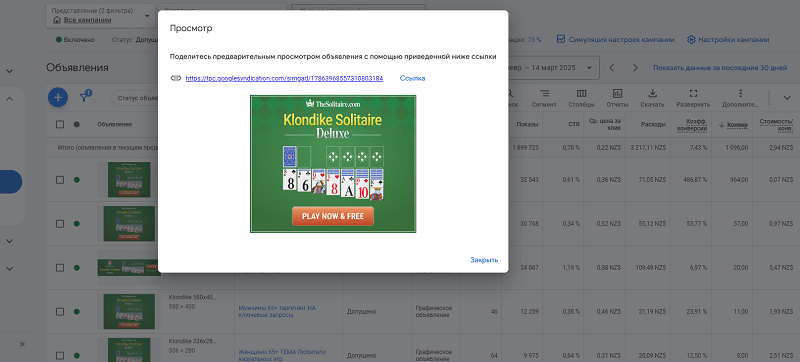Screen dimensions: 800x362
Task: Open the Отчеты reports icon
Action: coord(617,98)
